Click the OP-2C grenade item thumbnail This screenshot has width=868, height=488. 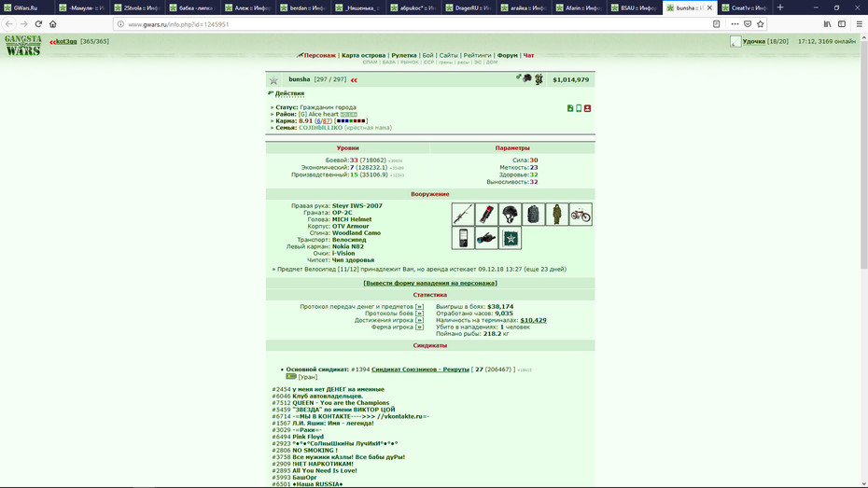point(486,214)
